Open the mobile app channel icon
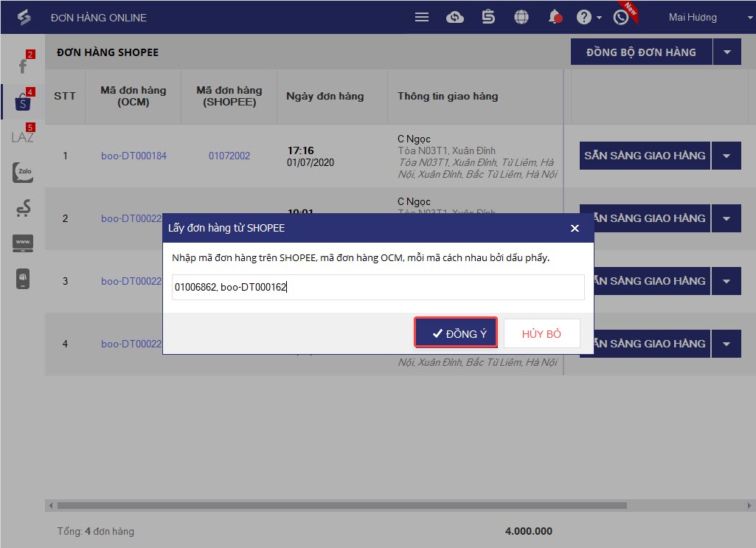Image resolution: width=756 pixels, height=548 pixels. pyautogui.click(x=23, y=279)
